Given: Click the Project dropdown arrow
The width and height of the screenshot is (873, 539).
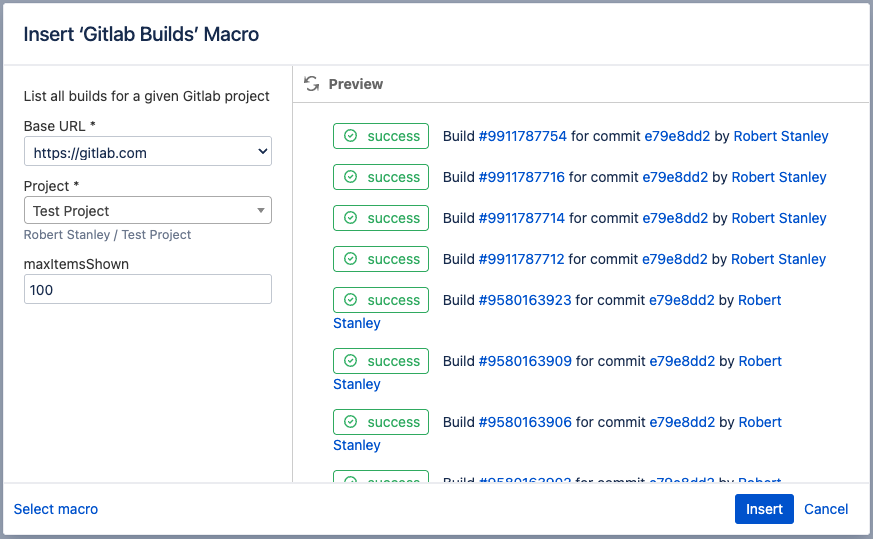Looking at the screenshot, I should click(261, 211).
